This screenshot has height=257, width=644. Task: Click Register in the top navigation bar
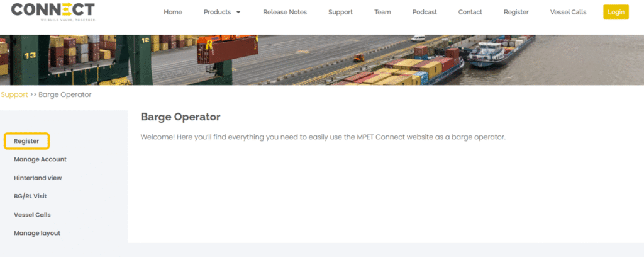point(516,12)
